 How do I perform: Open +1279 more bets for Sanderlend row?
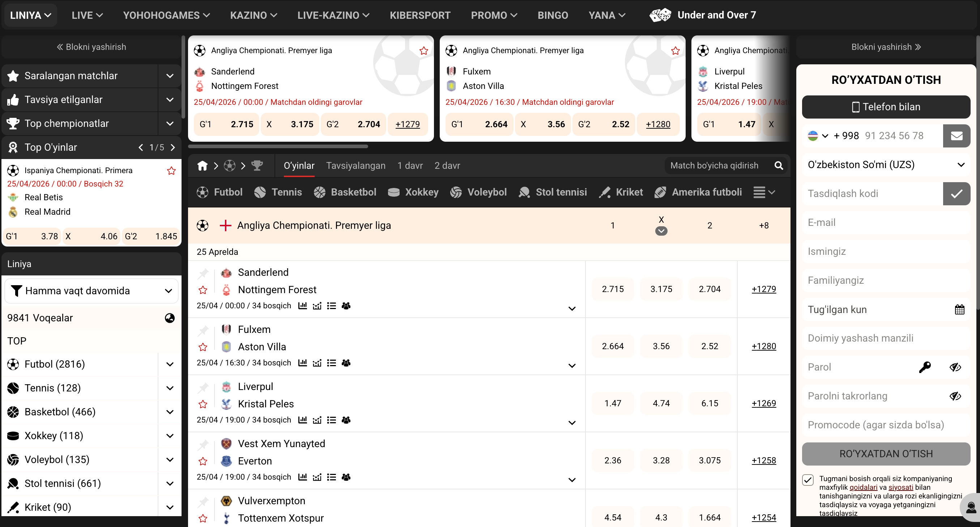click(763, 290)
